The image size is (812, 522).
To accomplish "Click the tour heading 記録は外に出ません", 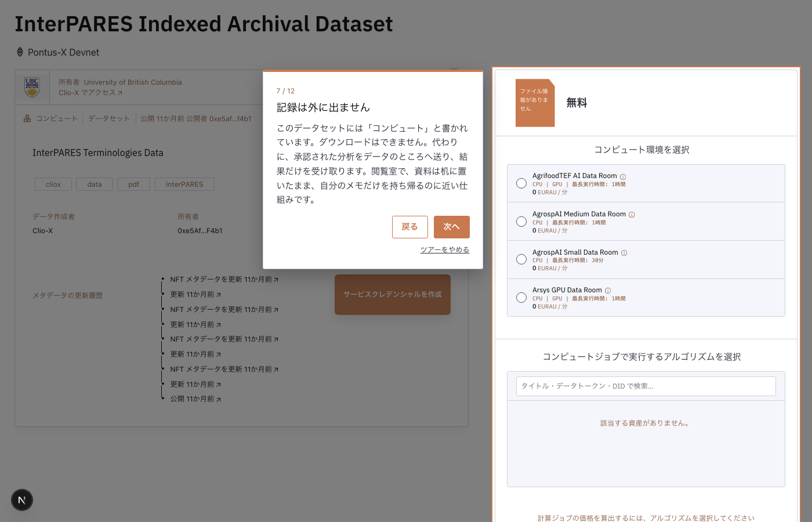I will click(323, 107).
